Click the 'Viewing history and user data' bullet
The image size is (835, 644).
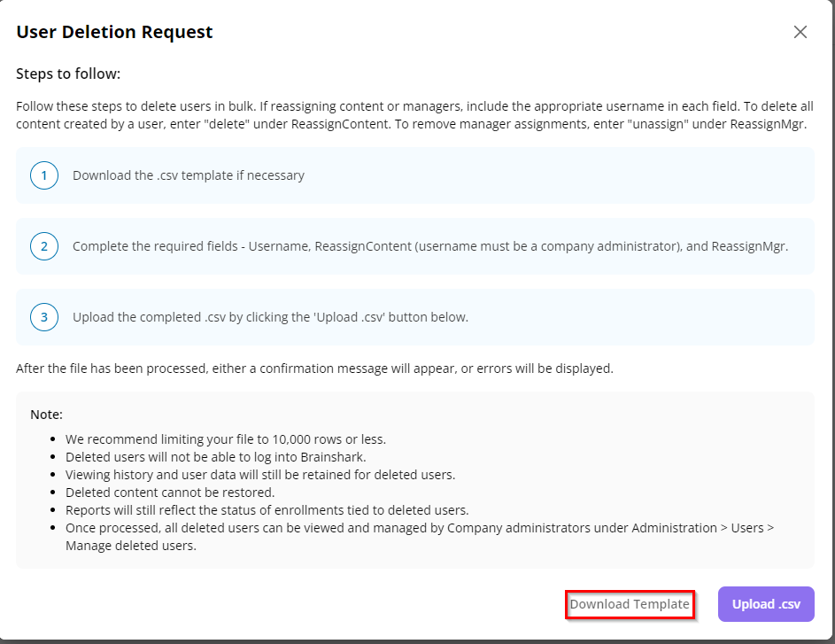[x=259, y=475]
